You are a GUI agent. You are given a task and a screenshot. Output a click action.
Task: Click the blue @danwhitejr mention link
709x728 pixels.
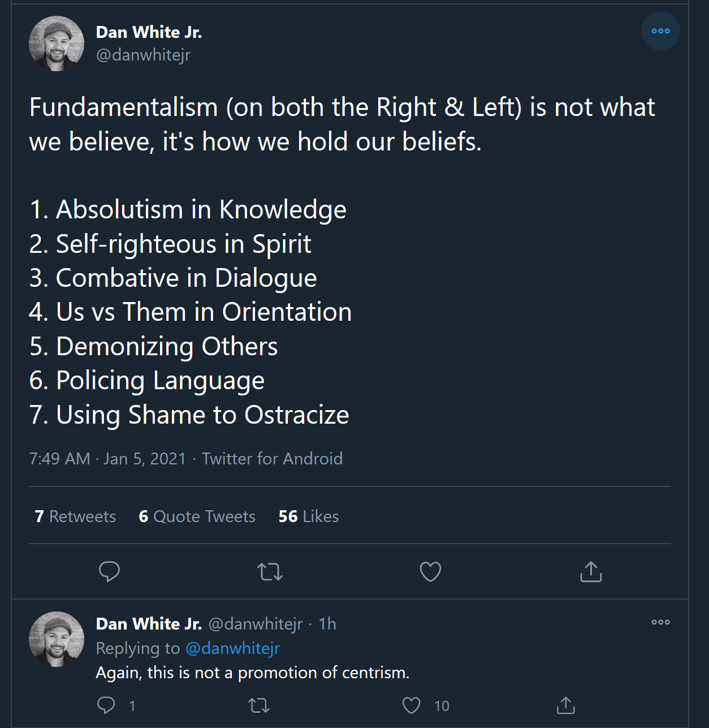(233, 648)
